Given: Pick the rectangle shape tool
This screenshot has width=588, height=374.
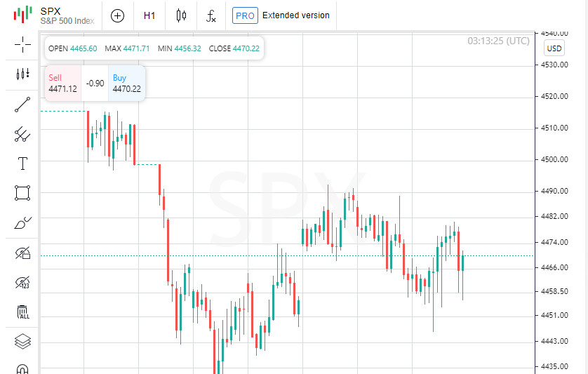Looking at the screenshot, I should pyautogui.click(x=22, y=193).
